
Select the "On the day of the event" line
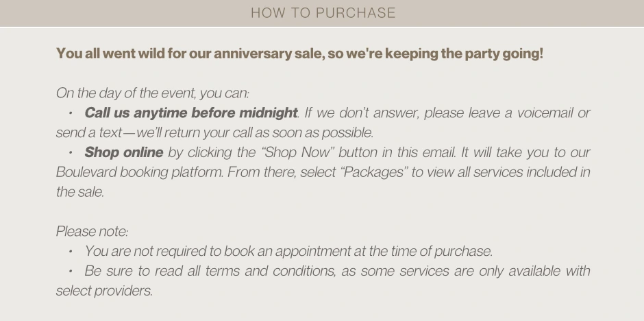pyautogui.click(x=153, y=93)
